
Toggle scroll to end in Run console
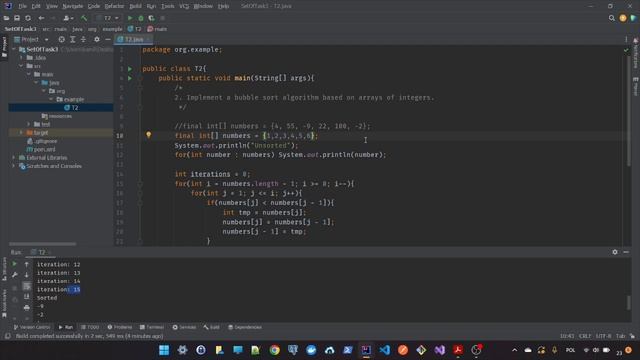(27, 297)
